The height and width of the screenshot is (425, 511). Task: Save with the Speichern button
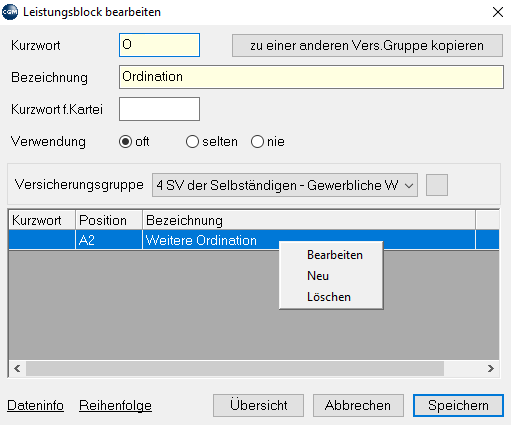pos(458,405)
